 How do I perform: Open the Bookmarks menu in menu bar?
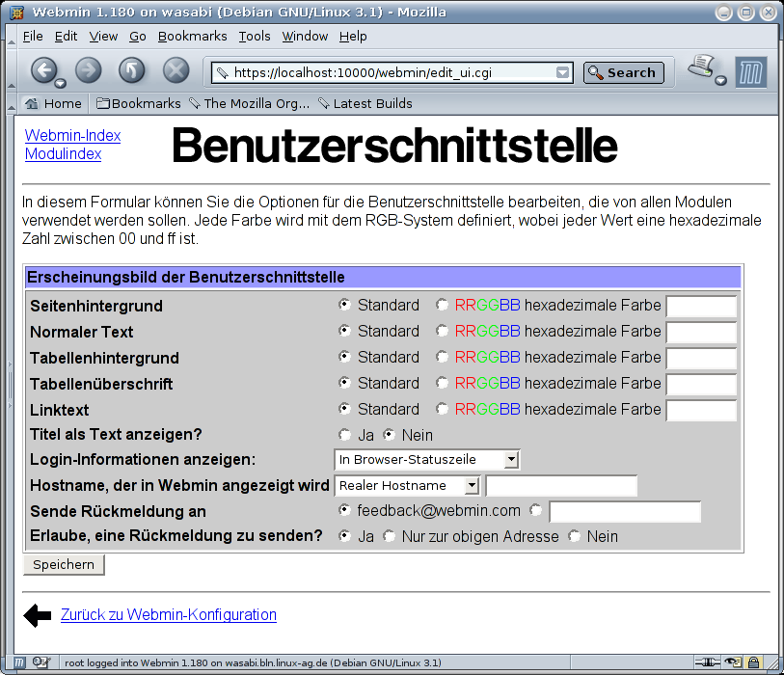pyautogui.click(x=192, y=36)
